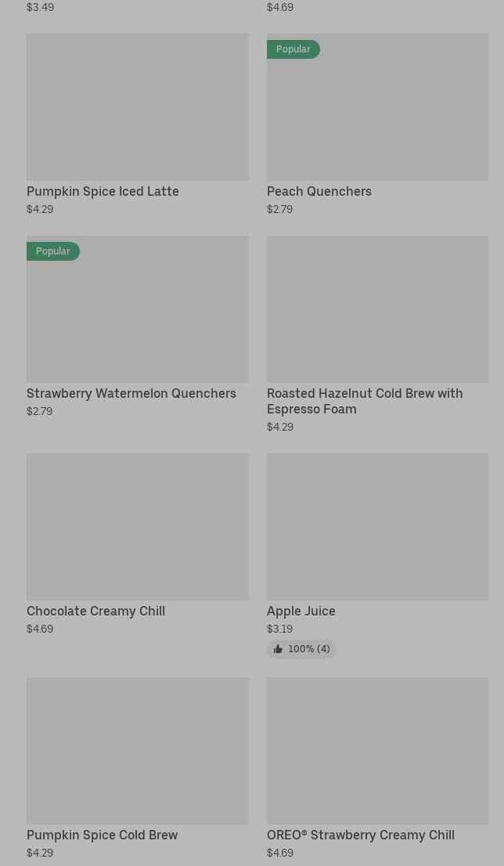This screenshot has height=866, width=504.
Task: Open the Strawberry Watermelon Quenchers image
Action: point(137,309)
